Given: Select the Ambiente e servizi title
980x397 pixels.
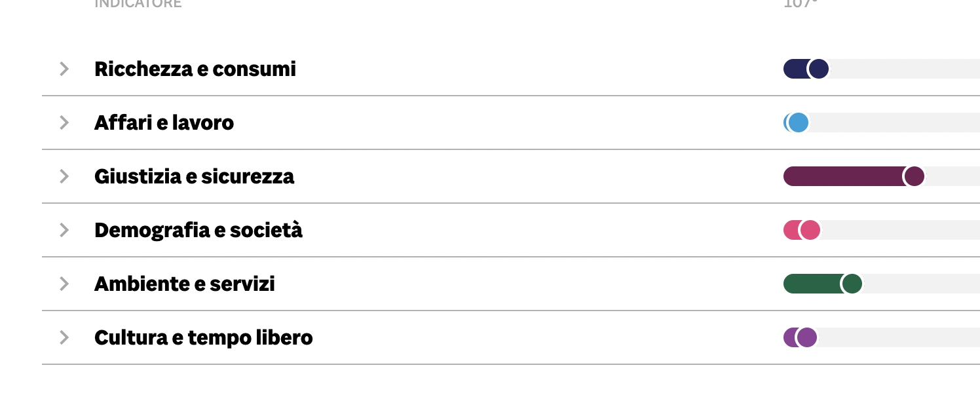Looking at the screenshot, I should [x=185, y=284].
